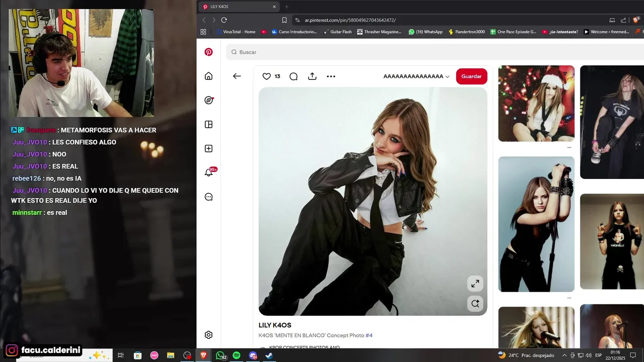644x362 pixels.
Task: Click the like count 13
Action: [277, 76]
